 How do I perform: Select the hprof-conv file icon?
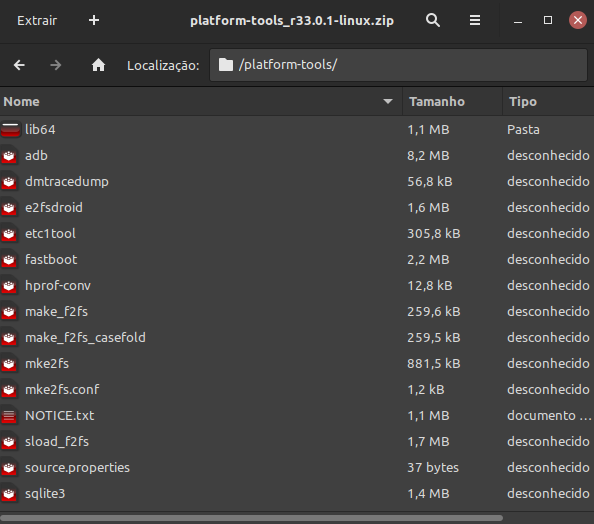[x=9, y=286]
